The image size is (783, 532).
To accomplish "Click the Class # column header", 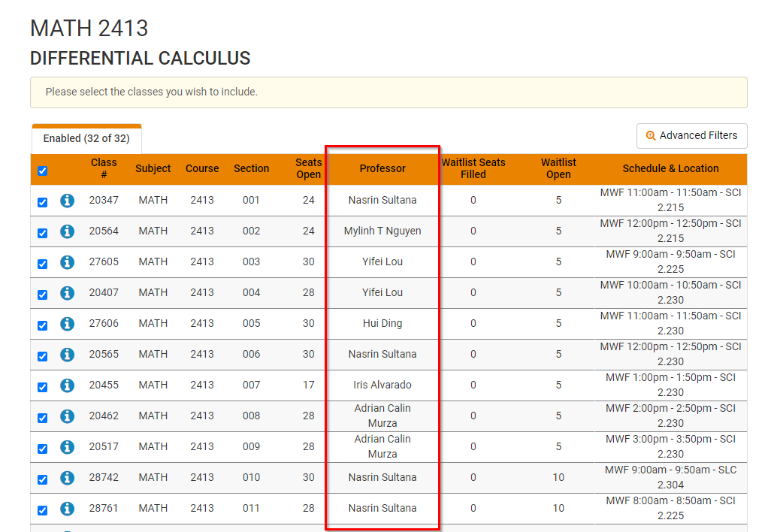I will (104, 168).
